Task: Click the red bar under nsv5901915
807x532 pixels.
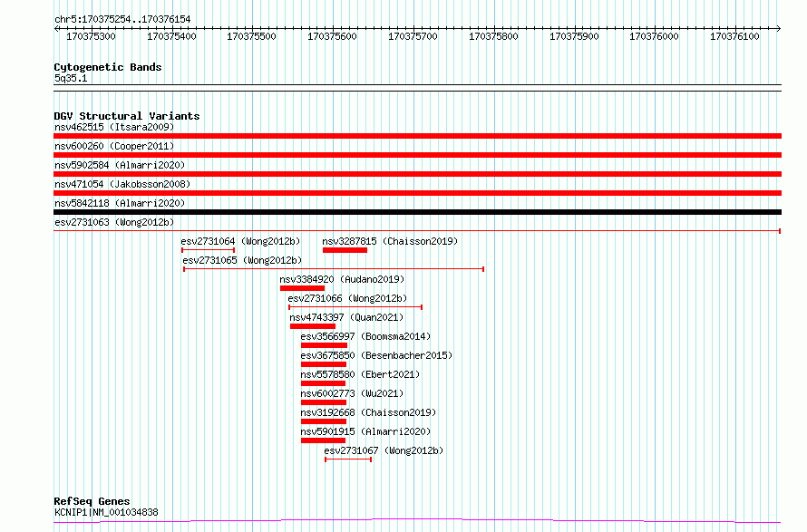Action: (323, 440)
